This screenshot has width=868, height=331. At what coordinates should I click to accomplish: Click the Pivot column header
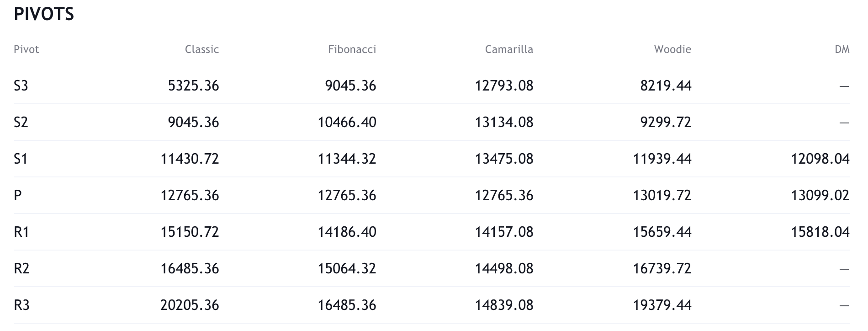[x=26, y=49]
